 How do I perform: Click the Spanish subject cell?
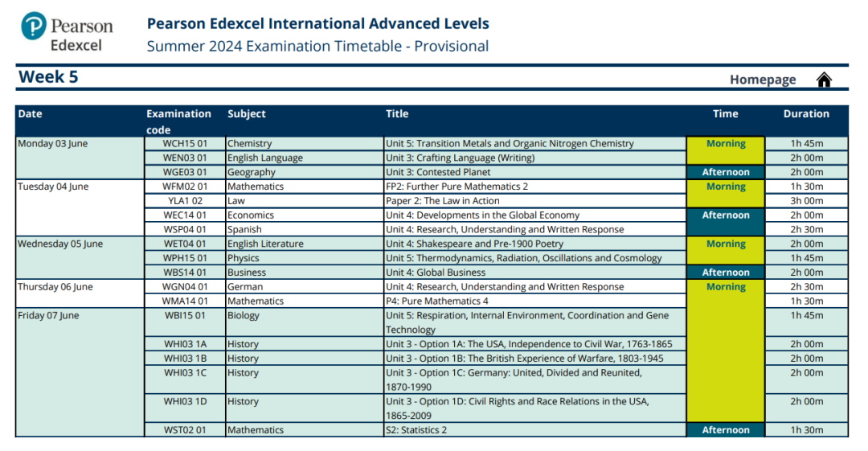[x=304, y=229]
